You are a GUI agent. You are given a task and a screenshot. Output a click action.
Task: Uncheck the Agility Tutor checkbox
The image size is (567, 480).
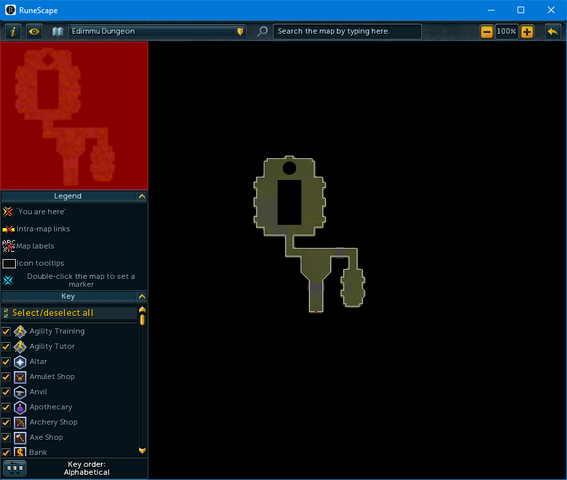6,346
